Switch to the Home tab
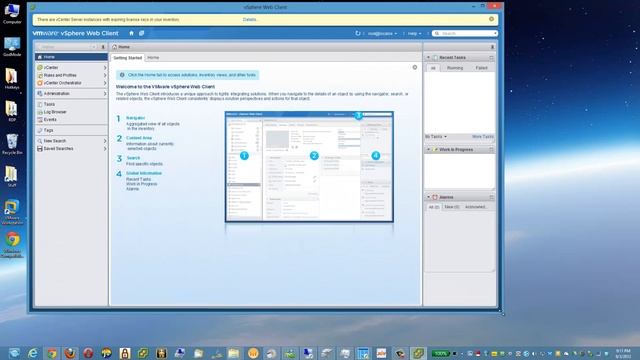 point(153,58)
